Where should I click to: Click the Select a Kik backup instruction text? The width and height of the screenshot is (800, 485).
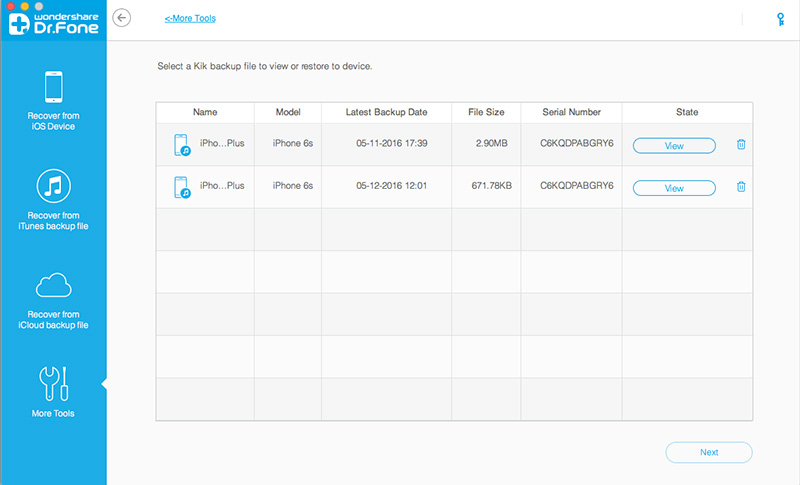(x=265, y=66)
